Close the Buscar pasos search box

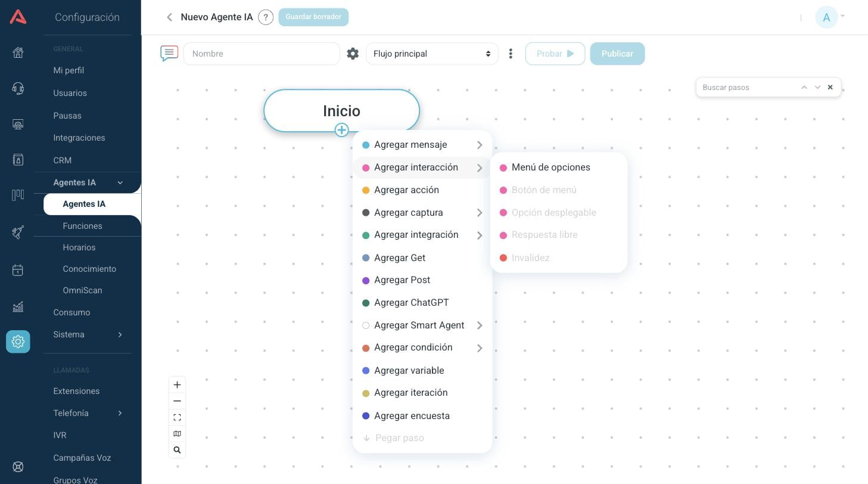(x=830, y=88)
